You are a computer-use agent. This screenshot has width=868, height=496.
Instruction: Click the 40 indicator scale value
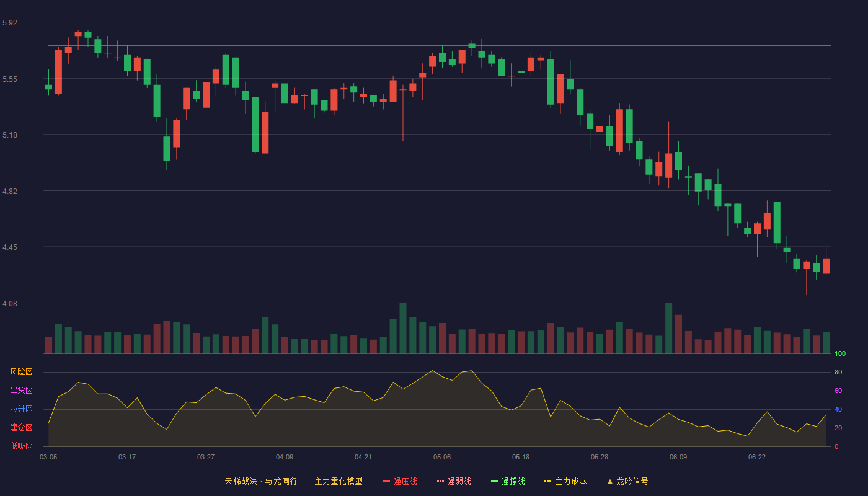[x=838, y=409]
